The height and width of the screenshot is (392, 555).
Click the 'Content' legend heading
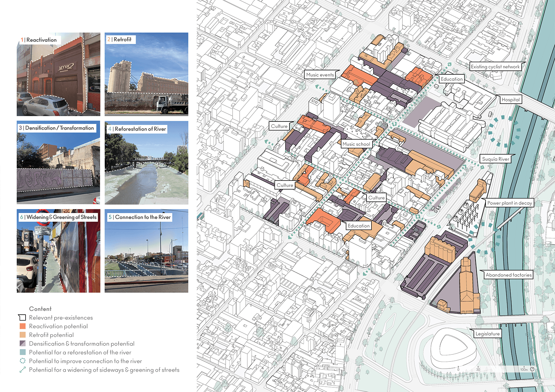tap(40, 309)
